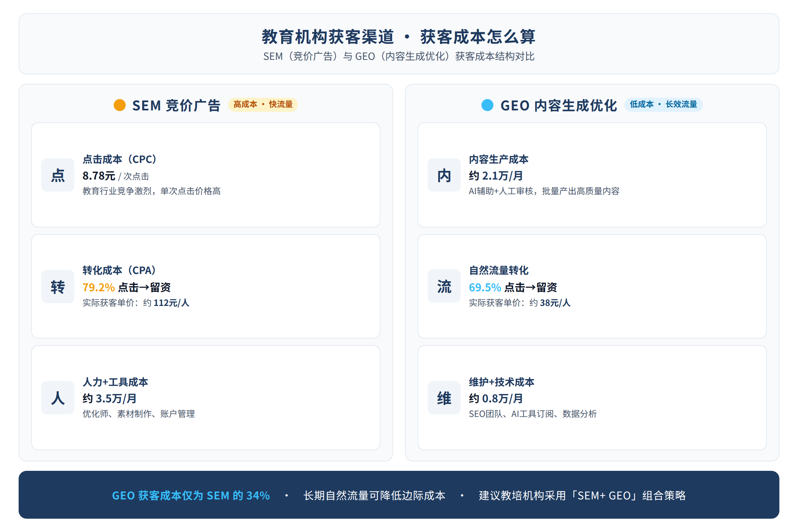Click the text 实际获客单价：约 38元/人
The image size is (798, 532).
(519, 303)
